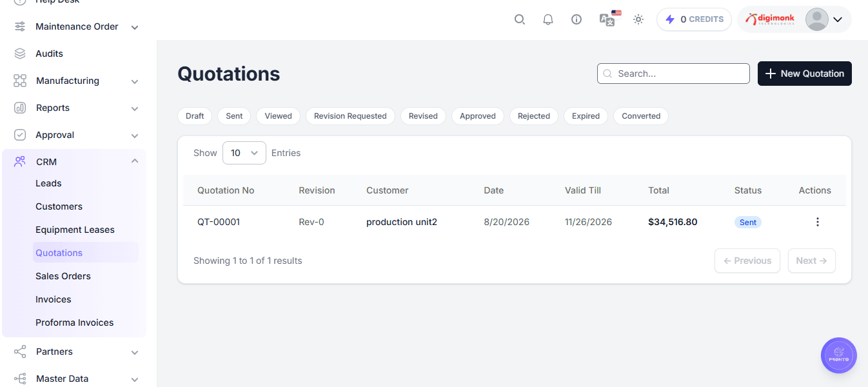Click the Rev-0 revision cell
Screen dimensions: 868x387
click(x=311, y=222)
